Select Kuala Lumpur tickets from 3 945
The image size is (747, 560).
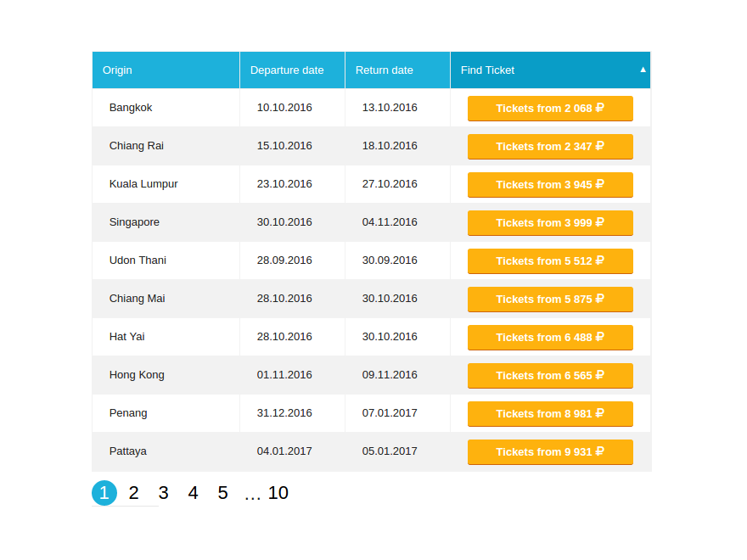(550, 185)
